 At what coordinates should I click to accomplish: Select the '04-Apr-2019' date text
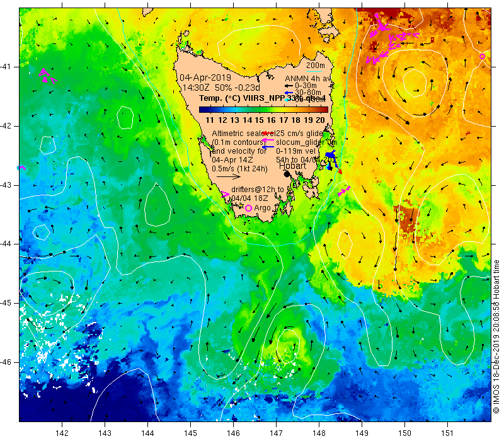(205, 77)
